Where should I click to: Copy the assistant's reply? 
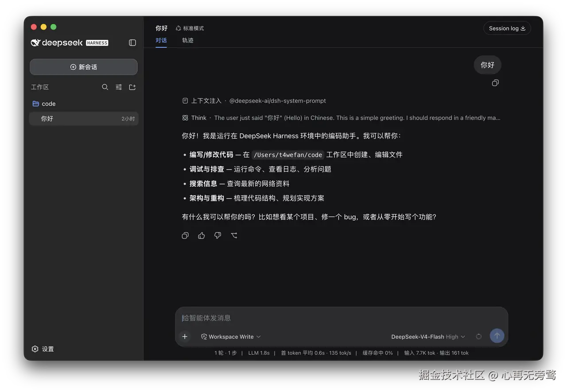click(185, 235)
